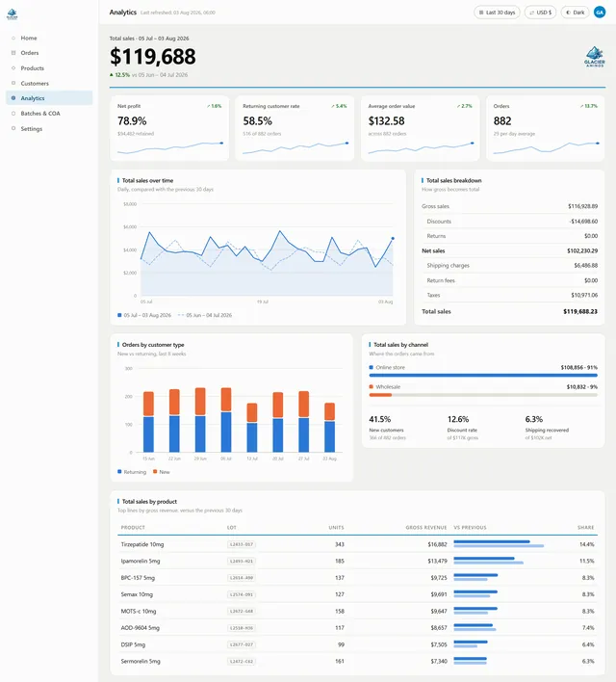Click the Analytics sidebar icon
The image size is (616, 682).
tap(13, 98)
